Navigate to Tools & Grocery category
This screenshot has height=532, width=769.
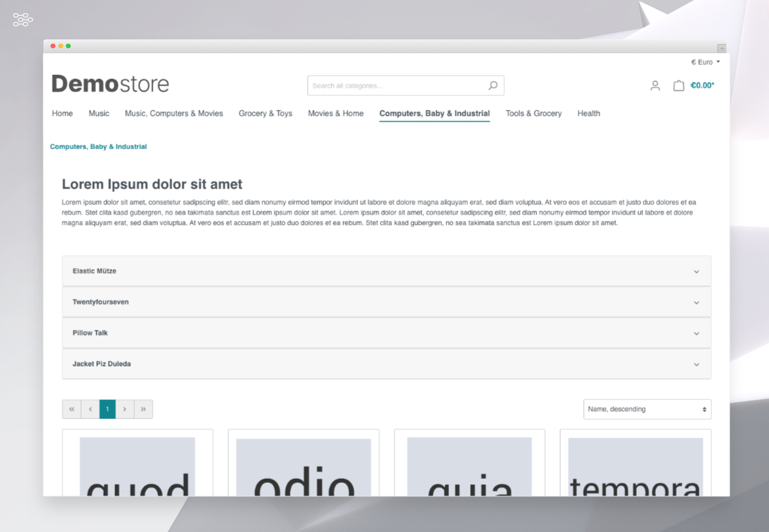coord(533,114)
